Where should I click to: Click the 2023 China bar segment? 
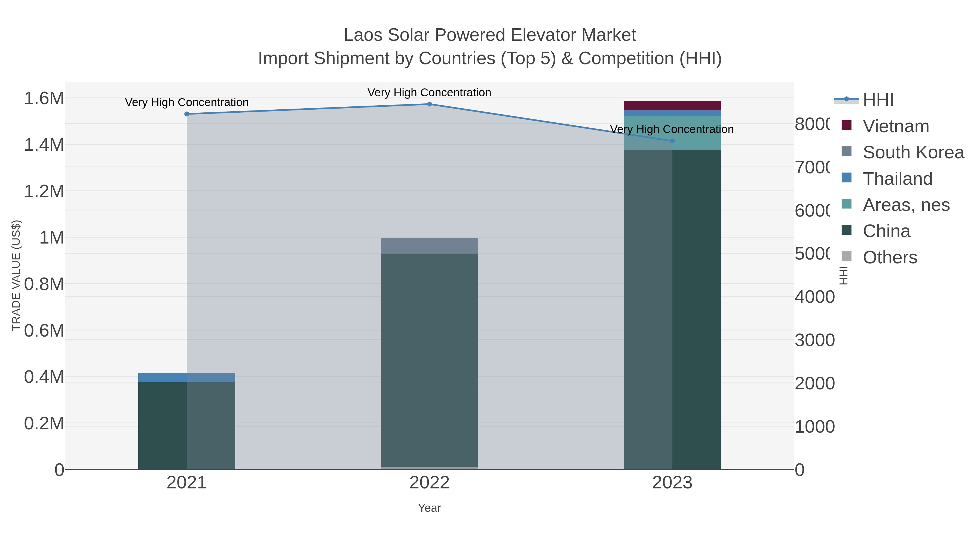672,310
